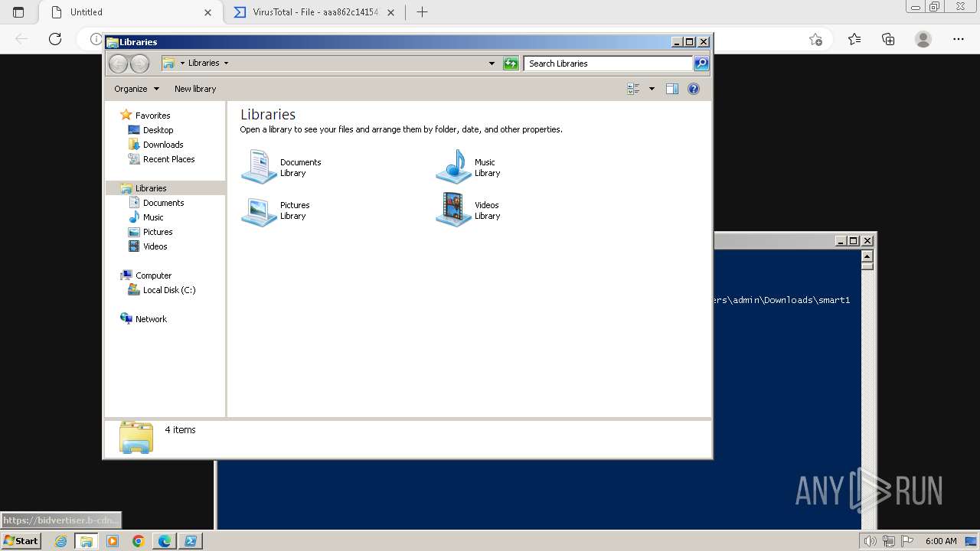Screen dimensions: 980x551
Task: Close the VirusTotal browser tab
Action: pyautogui.click(x=391, y=12)
